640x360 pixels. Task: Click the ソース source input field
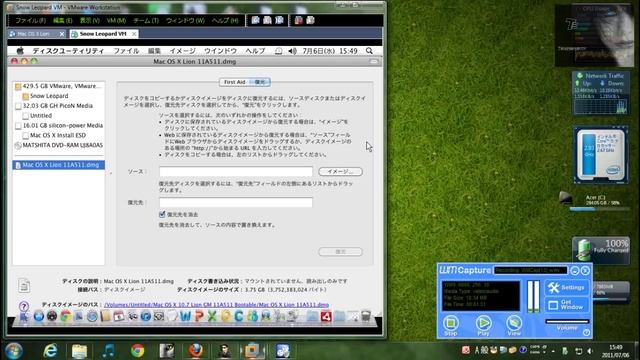[x=236, y=171]
